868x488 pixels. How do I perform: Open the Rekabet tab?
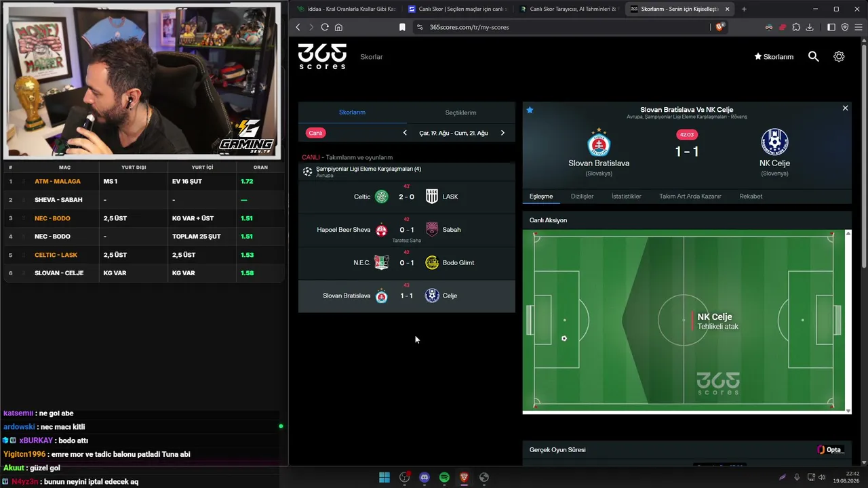point(751,197)
